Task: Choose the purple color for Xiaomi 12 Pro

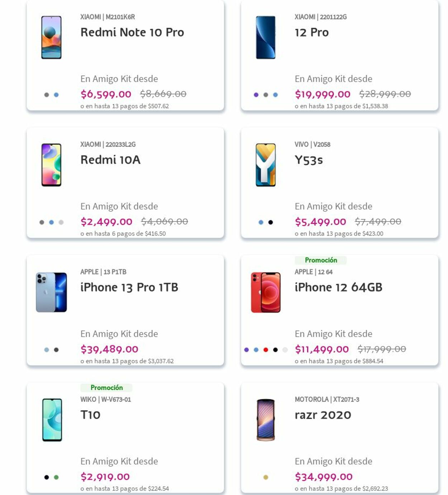Action: (256, 95)
